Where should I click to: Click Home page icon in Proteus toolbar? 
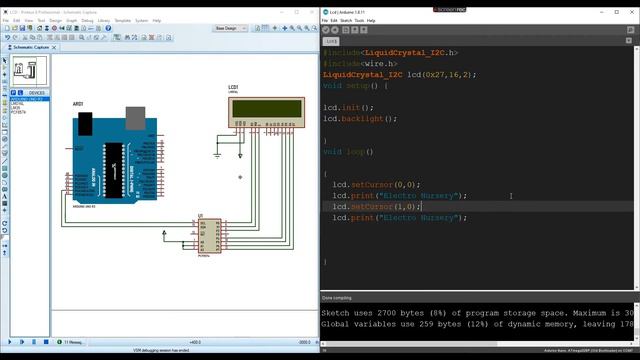click(x=40, y=28)
